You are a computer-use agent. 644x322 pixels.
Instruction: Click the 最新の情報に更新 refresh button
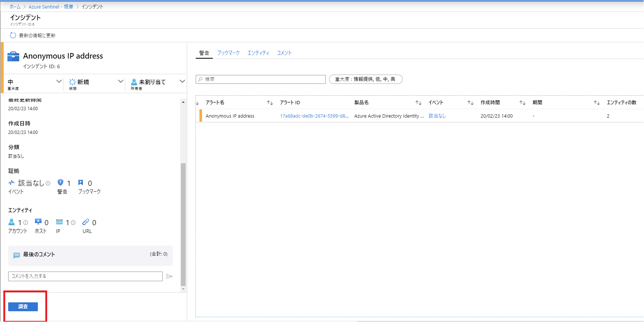click(x=33, y=36)
